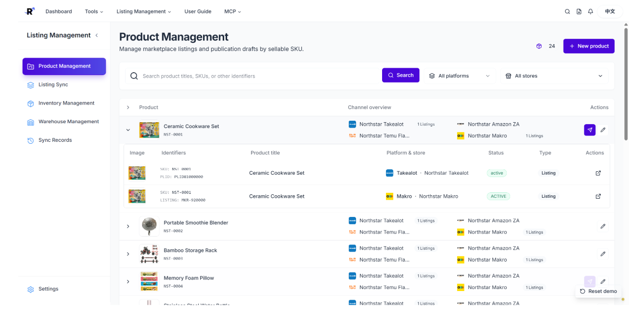
Task: Open the notifications bell icon
Action: 591,12
